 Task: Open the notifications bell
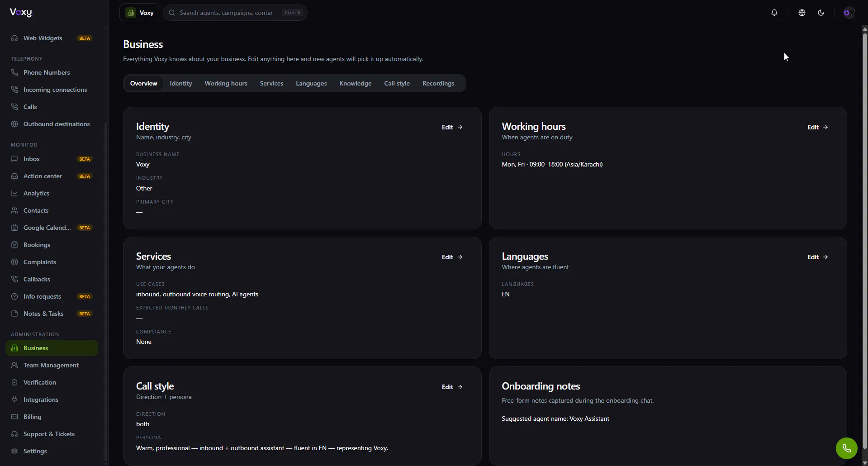click(x=774, y=13)
